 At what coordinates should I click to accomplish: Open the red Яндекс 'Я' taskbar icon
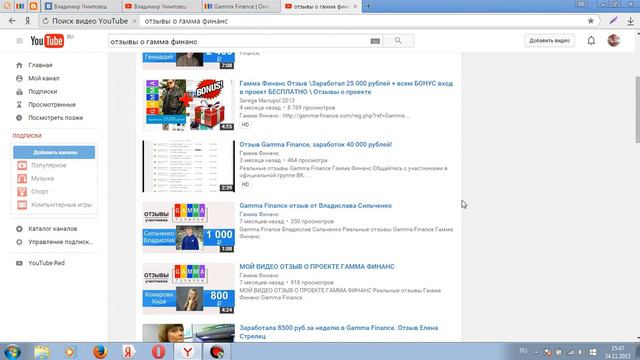[x=129, y=351]
